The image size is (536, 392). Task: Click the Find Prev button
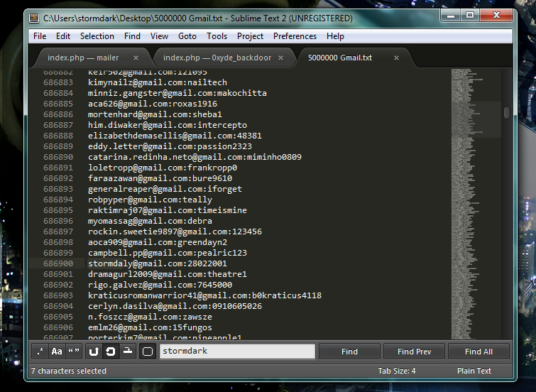[x=415, y=352]
